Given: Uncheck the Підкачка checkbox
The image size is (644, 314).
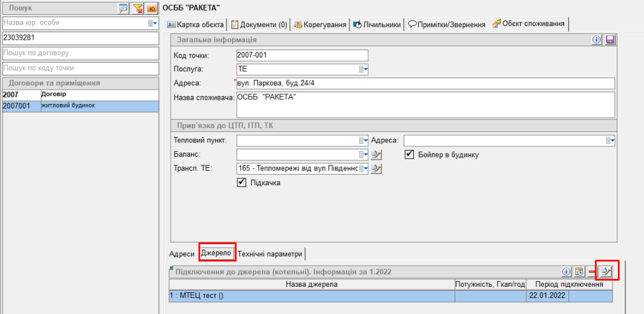Looking at the screenshot, I should [242, 183].
